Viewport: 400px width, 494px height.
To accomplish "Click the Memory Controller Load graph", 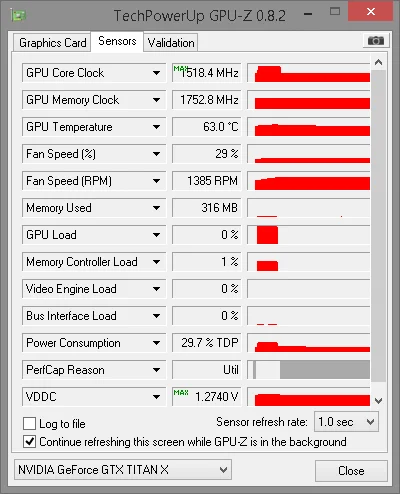I will point(309,262).
